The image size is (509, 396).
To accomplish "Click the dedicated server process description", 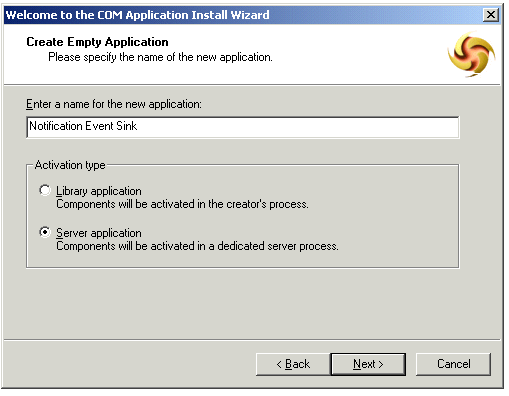I will [197, 246].
